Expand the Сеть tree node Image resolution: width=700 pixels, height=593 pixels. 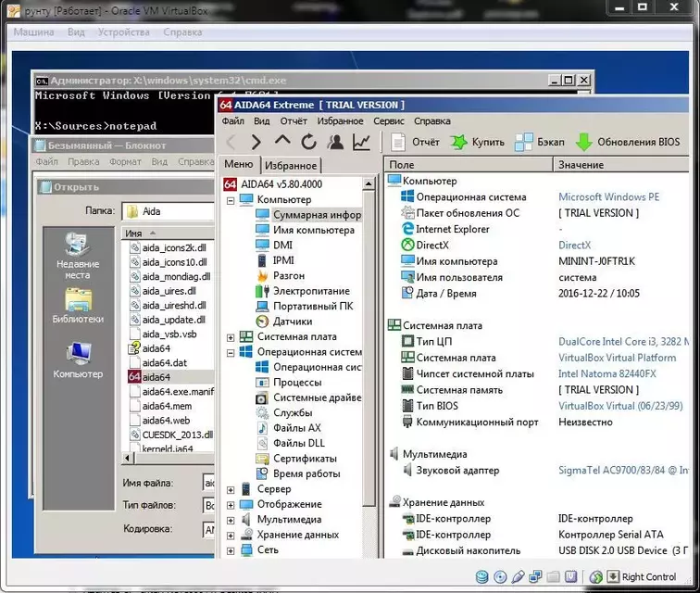(231, 551)
